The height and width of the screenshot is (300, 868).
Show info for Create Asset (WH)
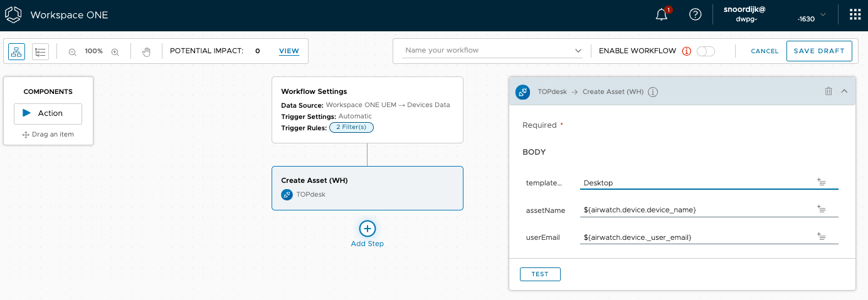click(x=652, y=92)
